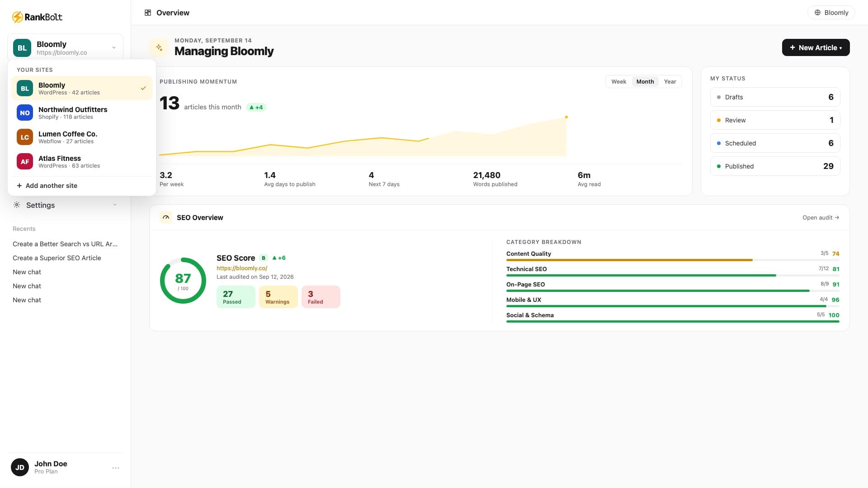Click the On-Page SEO progress bar

click(x=673, y=291)
